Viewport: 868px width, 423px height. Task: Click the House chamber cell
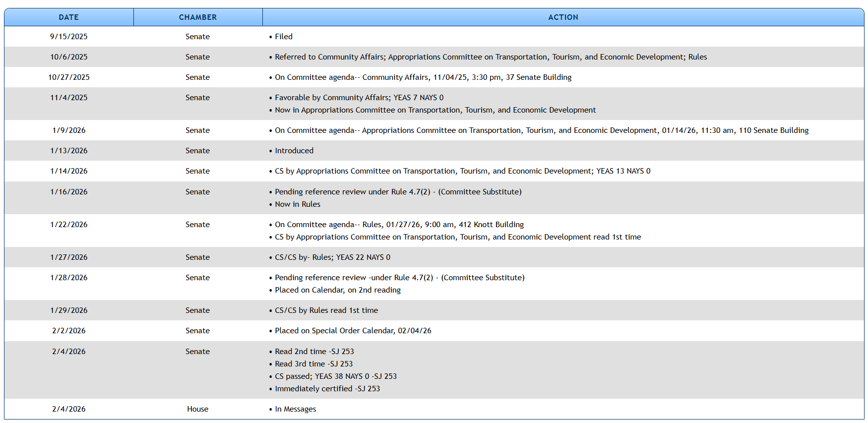point(197,409)
